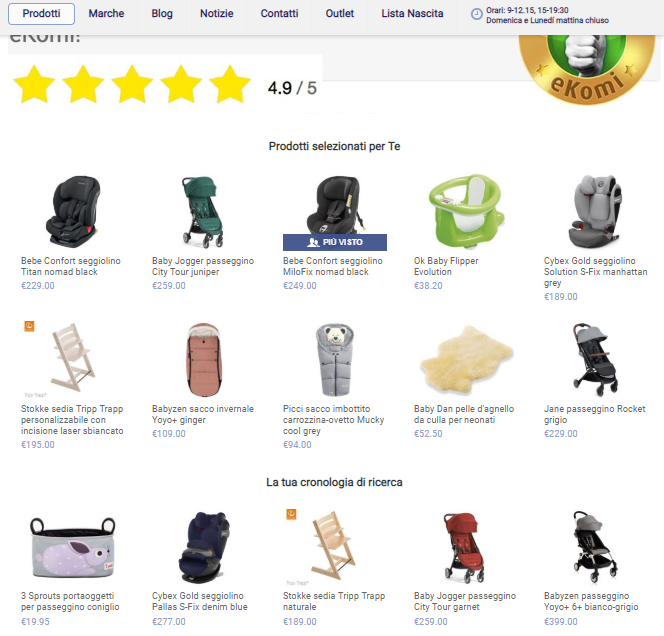
Task: Click the orange Stokke badge on Tripp Trapp sbiancato
Action: (29, 326)
